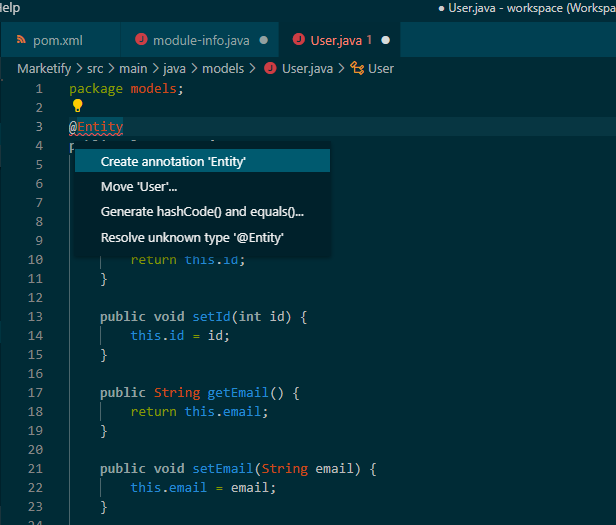Click 'this.email' on line 18
This screenshot has width=616, height=525.
click(223, 411)
